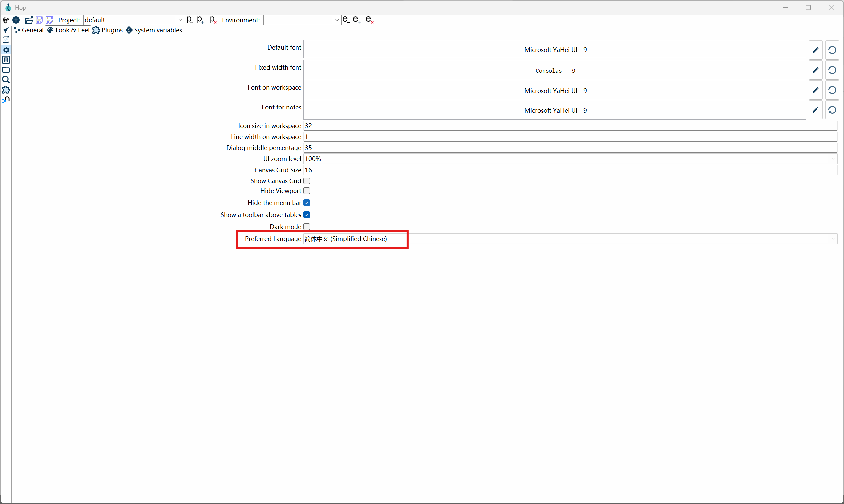The image size is (844, 504).
Task: Edit the Default font with pencil button
Action: point(815,50)
